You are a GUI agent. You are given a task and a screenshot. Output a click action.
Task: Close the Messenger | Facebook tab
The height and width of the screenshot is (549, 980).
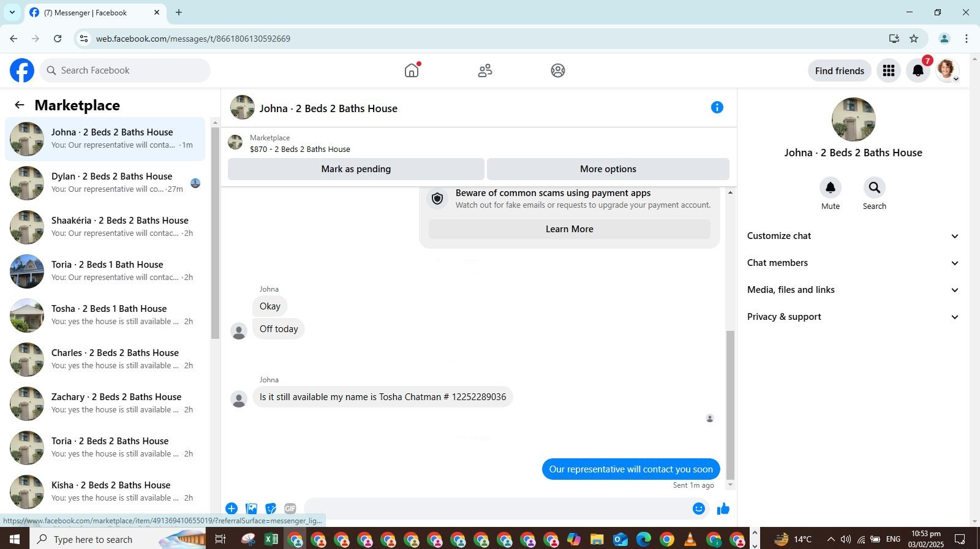point(157,12)
